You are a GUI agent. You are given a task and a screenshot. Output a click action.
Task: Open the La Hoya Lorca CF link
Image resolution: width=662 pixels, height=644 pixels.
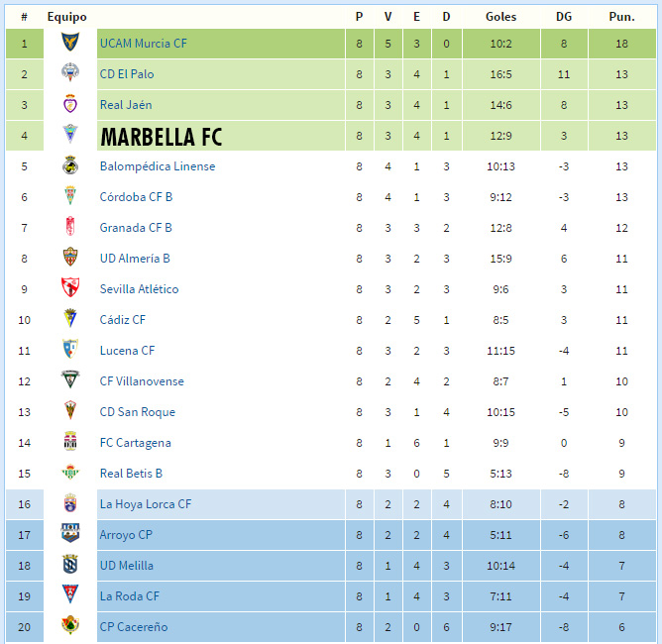point(146,504)
